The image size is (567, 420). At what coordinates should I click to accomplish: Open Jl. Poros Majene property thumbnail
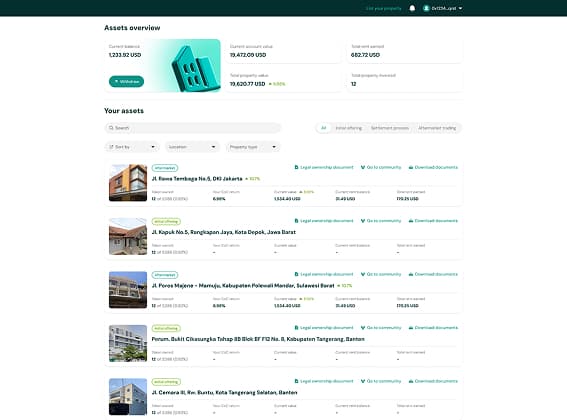tap(128, 290)
